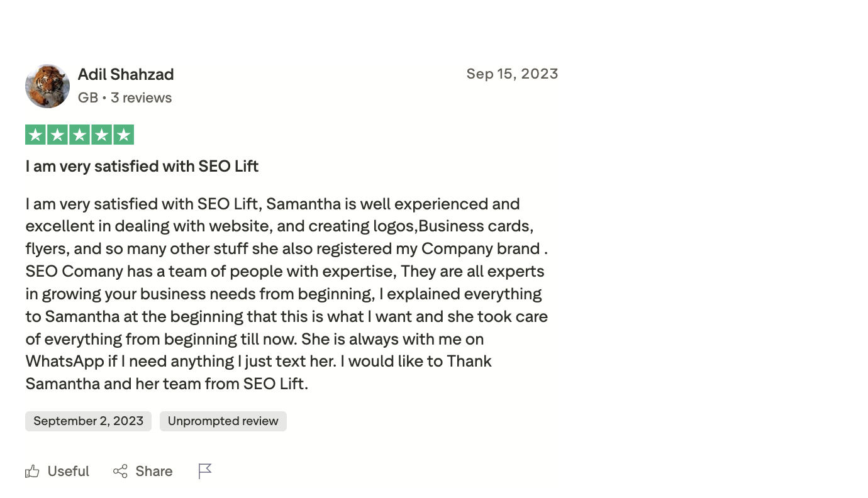Click the "Unprompted review" label tag
The height and width of the screenshot is (498, 868).
click(x=223, y=421)
